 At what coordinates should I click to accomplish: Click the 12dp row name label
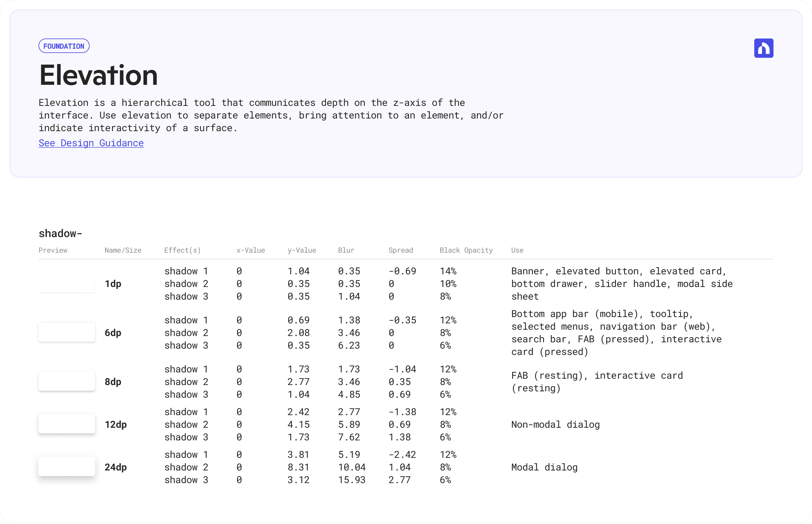click(115, 425)
